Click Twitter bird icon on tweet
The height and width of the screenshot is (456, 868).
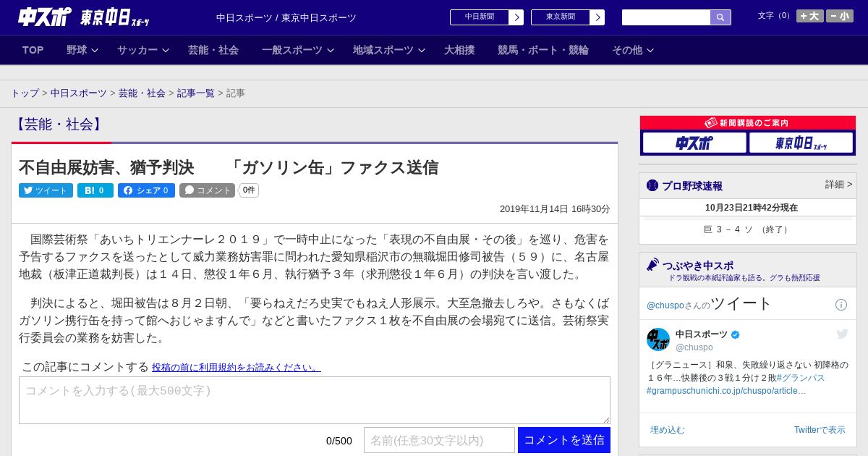pyautogui.click(x=842, y=334)
